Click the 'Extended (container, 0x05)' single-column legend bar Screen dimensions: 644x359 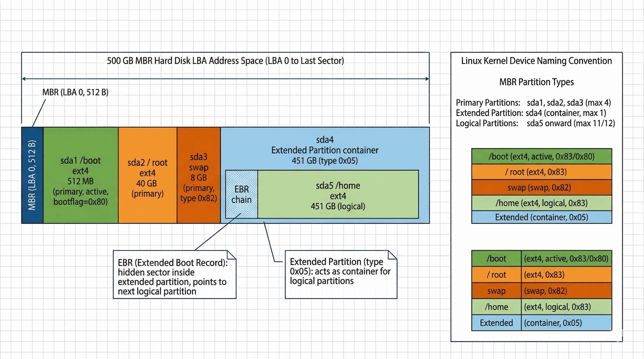541,217
